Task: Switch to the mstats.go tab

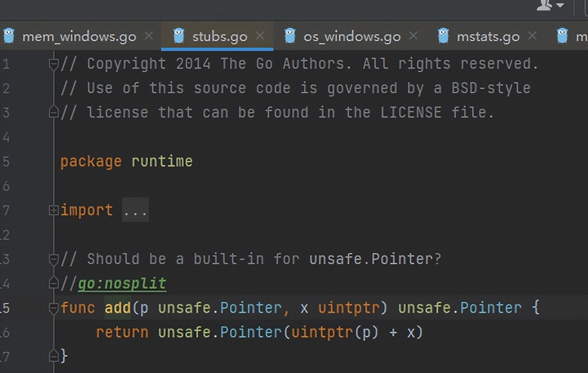Action: (488, 36)
